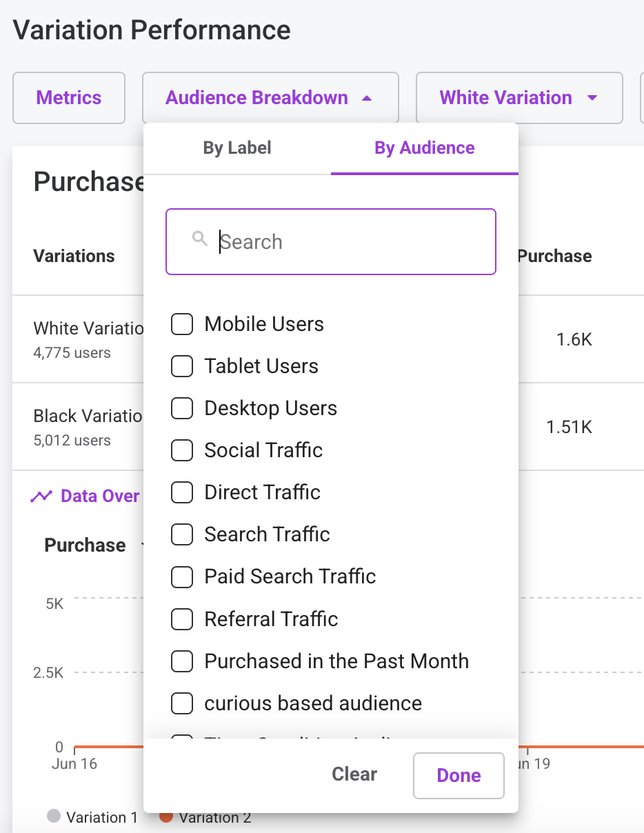Click the 1.6K purchase value
Viewport: 644px width, 833px height.
point(574,339)
